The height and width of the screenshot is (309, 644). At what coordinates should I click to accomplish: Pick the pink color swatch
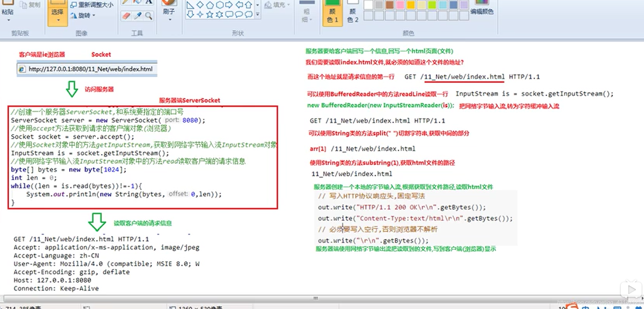[400, 5]
